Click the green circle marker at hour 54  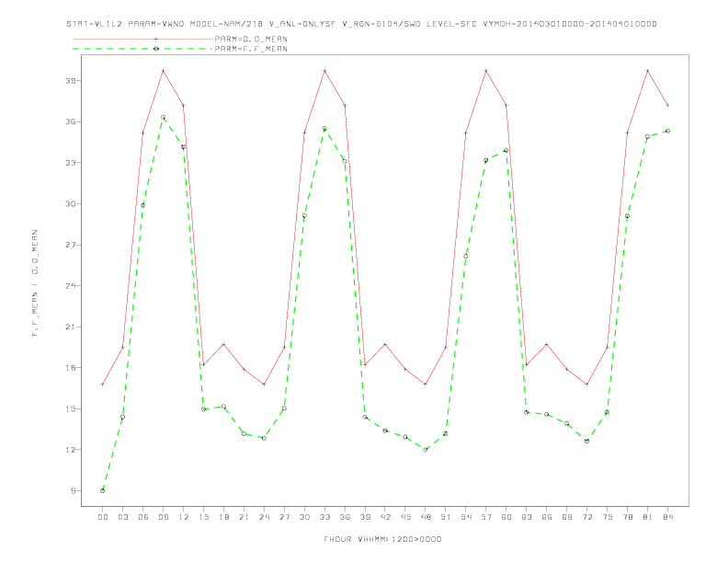click(466, 257)
